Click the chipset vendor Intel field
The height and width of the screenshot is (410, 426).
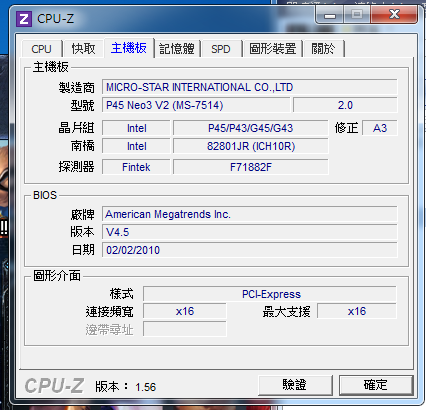136,128
